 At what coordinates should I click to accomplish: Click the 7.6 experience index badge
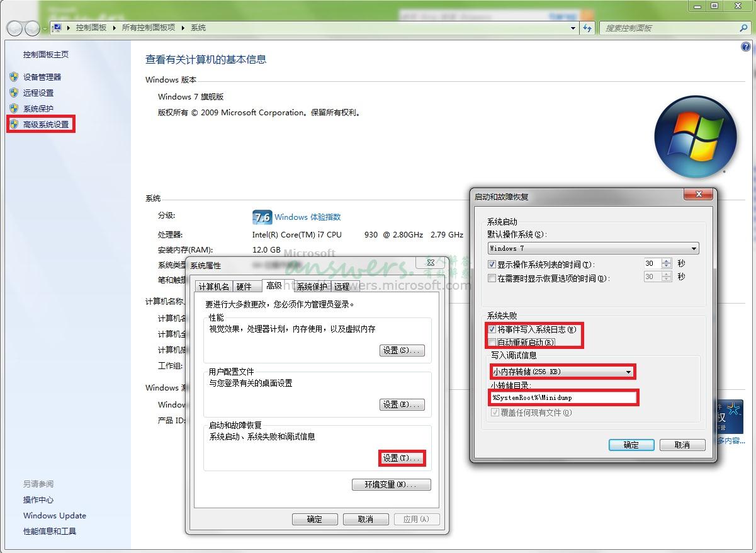(x=261, y=217)
